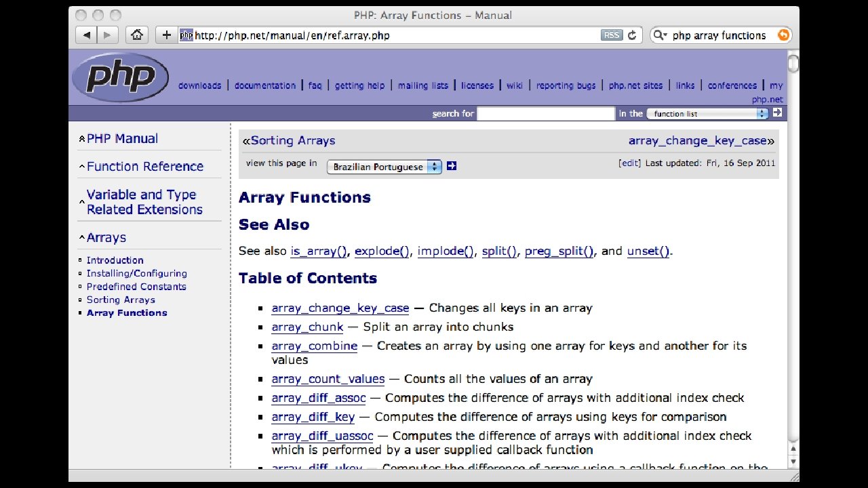The height and width of the screenshot is (488, 868).
Task: Open the documentation navigation item
Action: tap(264, 85)
